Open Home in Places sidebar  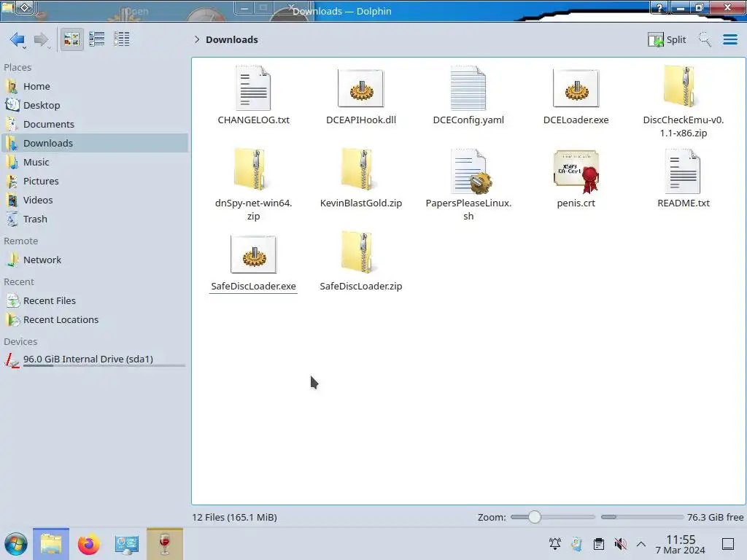[x=94, y=86]
